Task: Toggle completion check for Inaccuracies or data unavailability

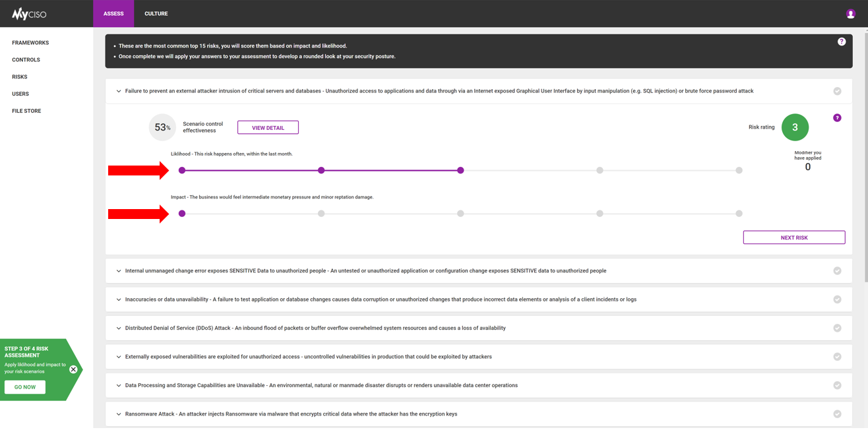Action: click(837, 299)
